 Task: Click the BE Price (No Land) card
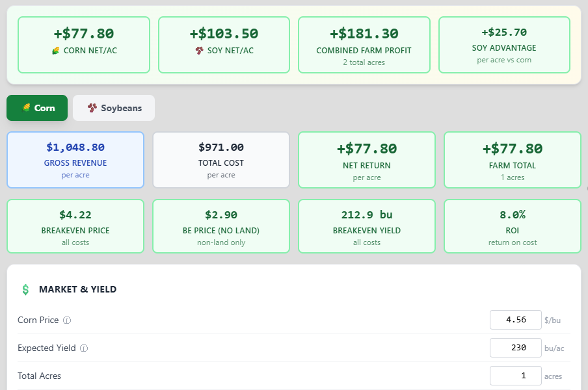coord(221,226)
